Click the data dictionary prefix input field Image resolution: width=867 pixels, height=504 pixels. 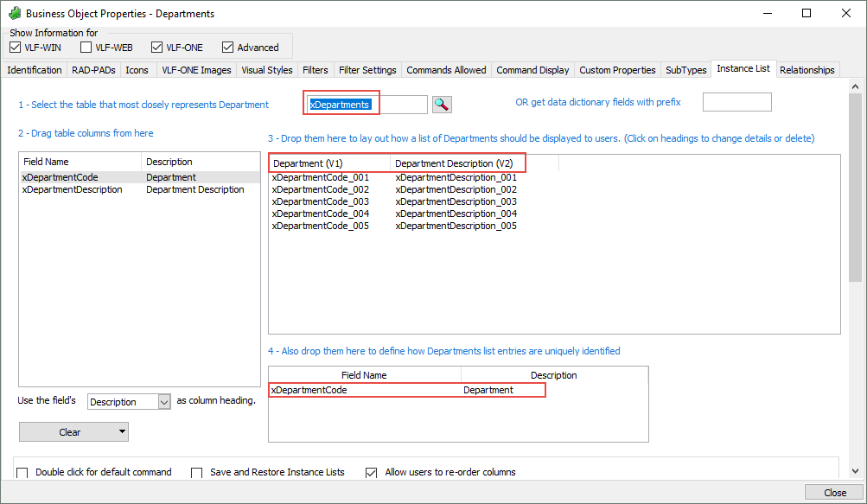click(736, 102)
